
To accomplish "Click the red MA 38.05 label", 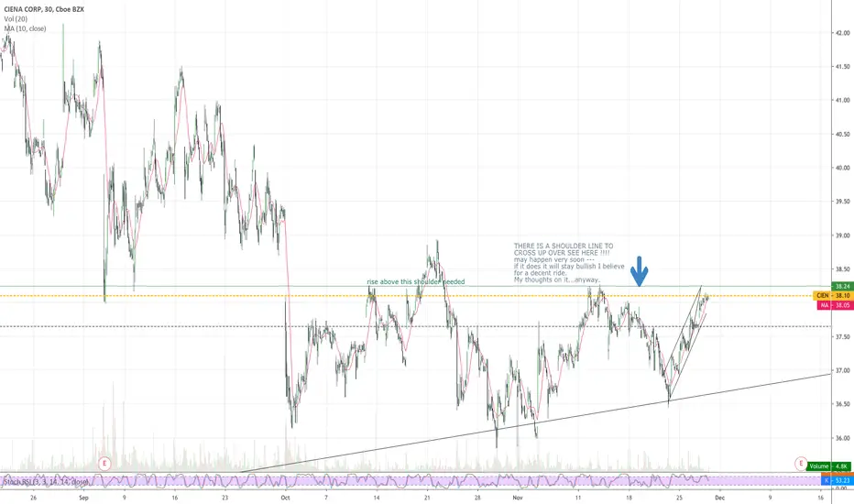I will (834, 305).
